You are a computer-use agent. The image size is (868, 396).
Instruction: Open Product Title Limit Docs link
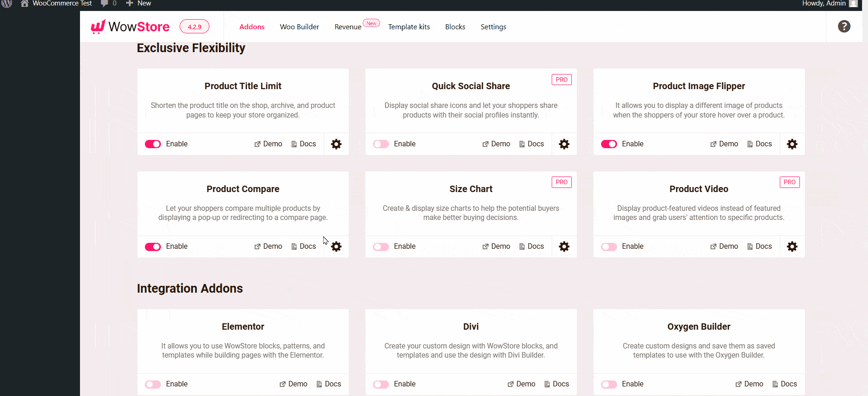(304, 144)
